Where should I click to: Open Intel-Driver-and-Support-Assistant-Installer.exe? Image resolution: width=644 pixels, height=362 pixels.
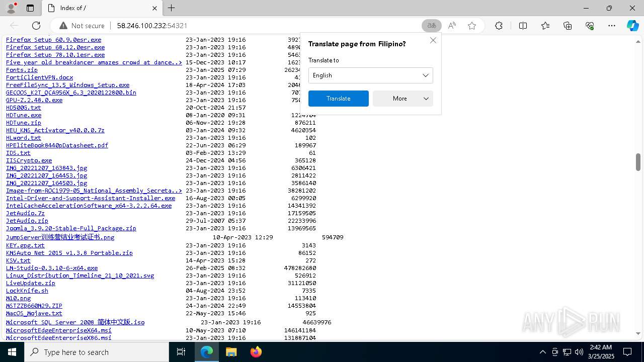91,198
